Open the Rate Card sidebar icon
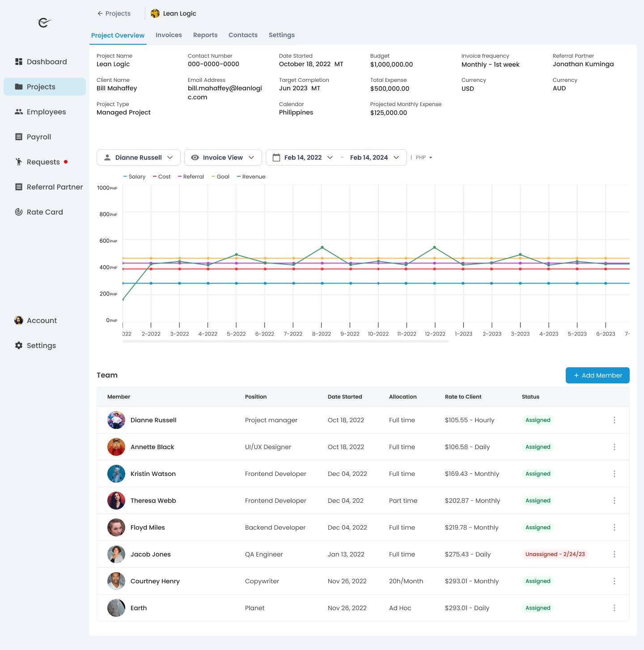Image resolution: width=644 pixels, height=650 pixels. [x=19, y=212]
